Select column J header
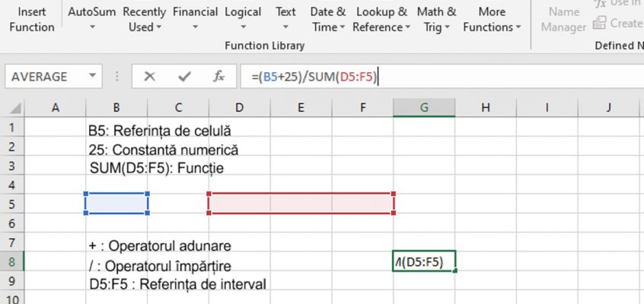The width and height of the screenshot is (644, 304). [609, 108]
